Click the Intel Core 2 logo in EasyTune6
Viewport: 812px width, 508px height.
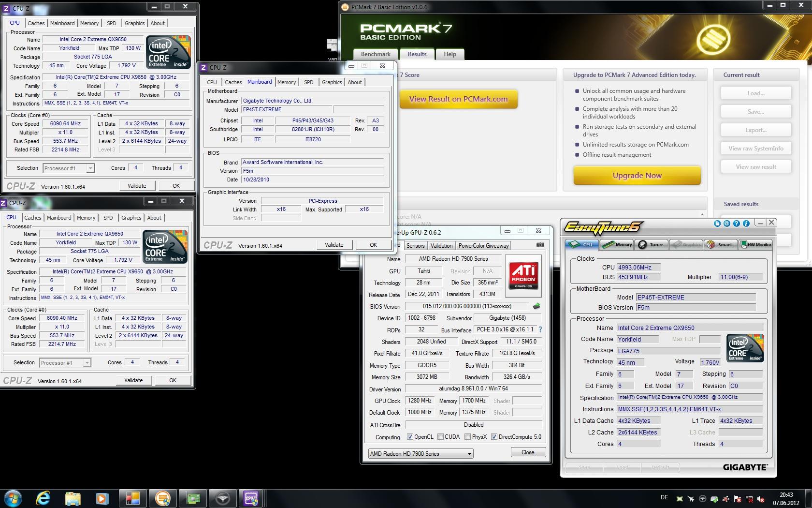click(745, 347)
